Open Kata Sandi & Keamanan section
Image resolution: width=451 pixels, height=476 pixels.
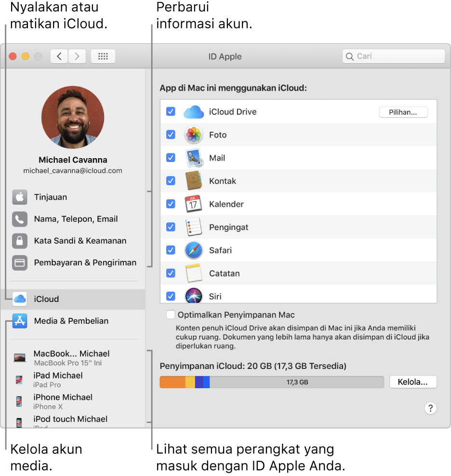click(x=73, y=241)
